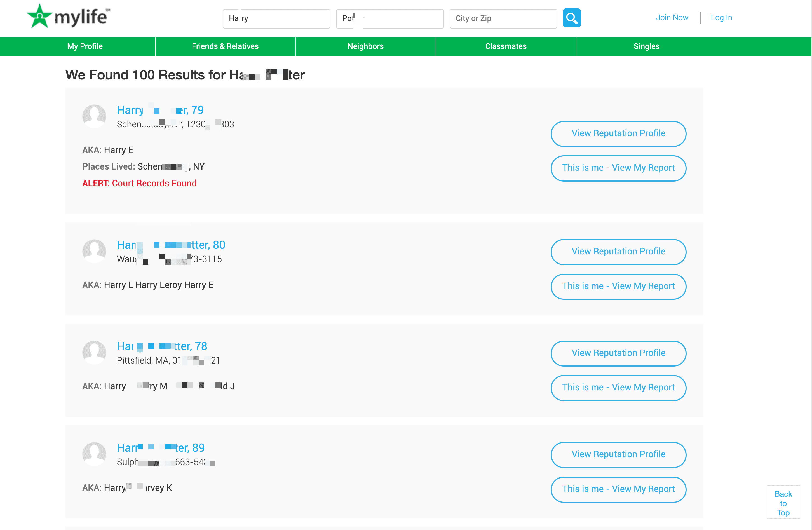This screenshot has width=812, height=530.
Task: View Reputation Profile for Schenectady result
Action: coord(618,133)
